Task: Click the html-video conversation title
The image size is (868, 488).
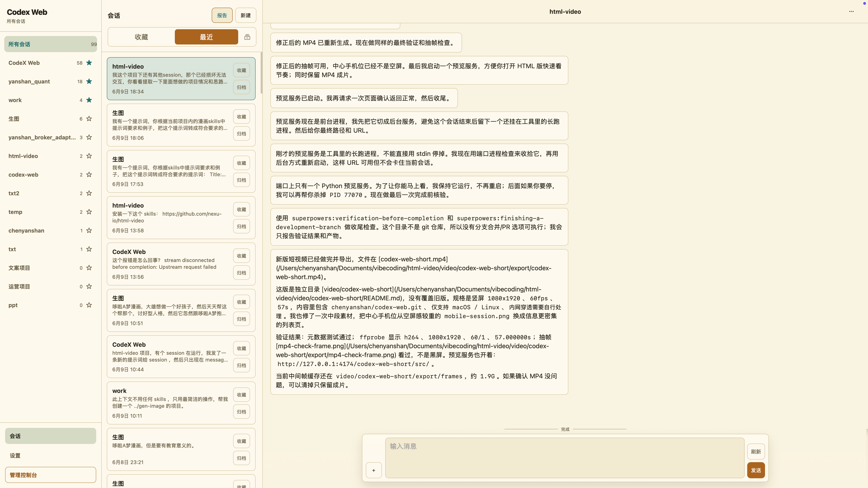Action: (x=565, y=11)
